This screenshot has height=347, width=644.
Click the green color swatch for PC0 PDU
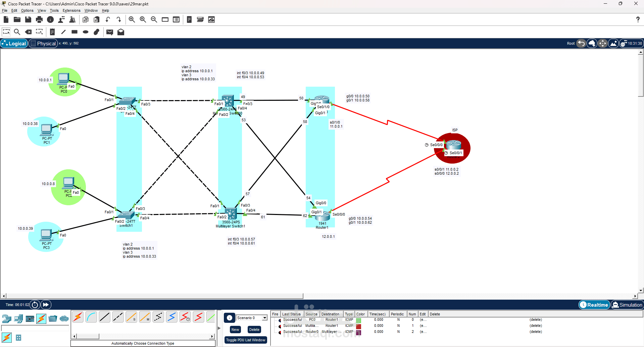point(358,320)
